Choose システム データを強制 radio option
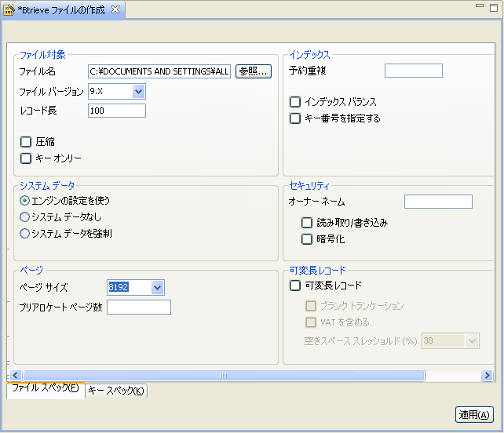The height and width of the screenshot is (433, 504). tap(25, 233)
